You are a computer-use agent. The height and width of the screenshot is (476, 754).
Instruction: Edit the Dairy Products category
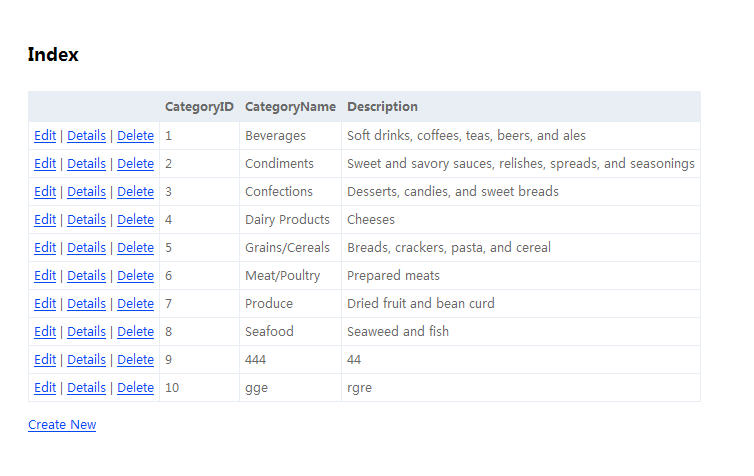pyautogui.click(x=45, y=220)
